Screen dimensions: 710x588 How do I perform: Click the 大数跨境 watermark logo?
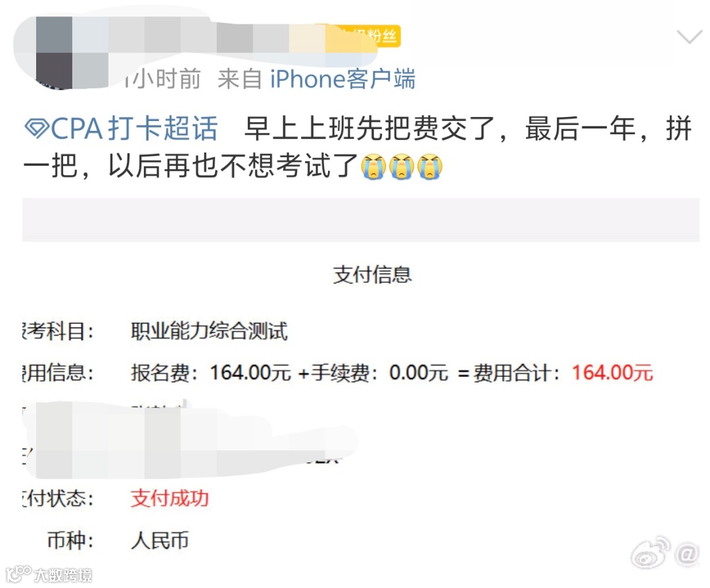coord(49,574)
